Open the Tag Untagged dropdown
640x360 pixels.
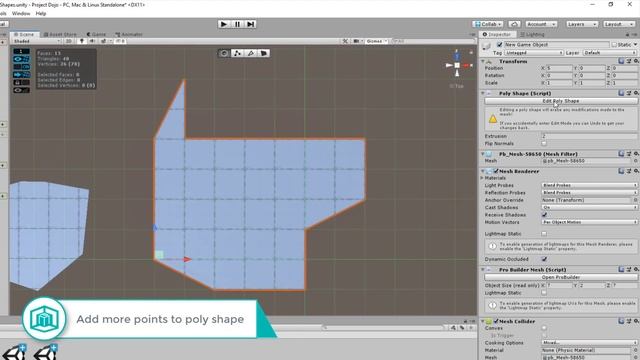[534, 53]
